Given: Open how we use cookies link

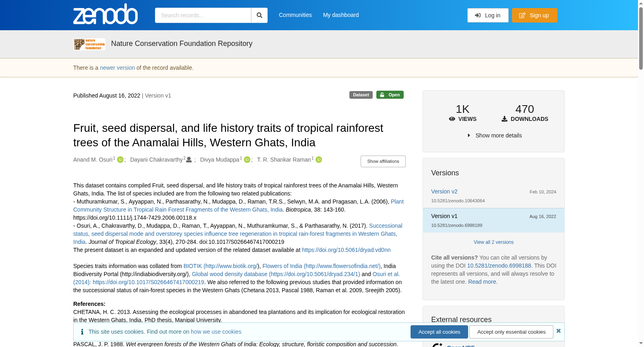Looking at the screenshot, I should click(216, 332).
